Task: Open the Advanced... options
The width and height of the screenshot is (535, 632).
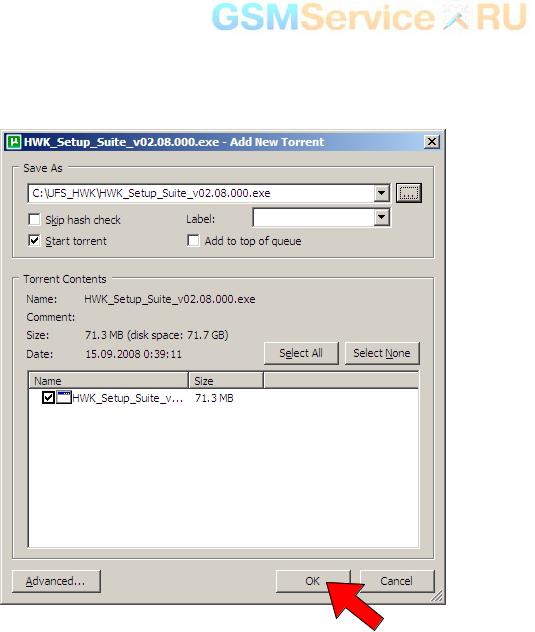Action: pyautogui.click(x=56, y=581)
